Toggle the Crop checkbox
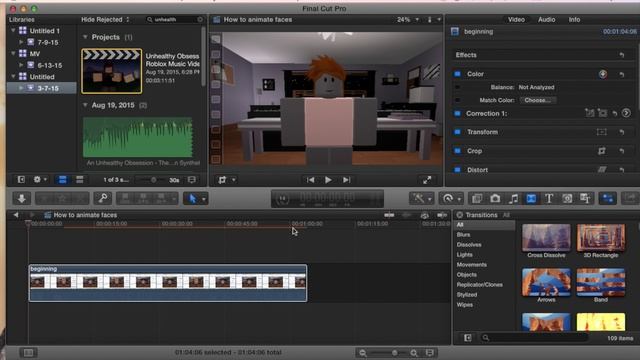 pyautogui.click(x=457, y=151)
